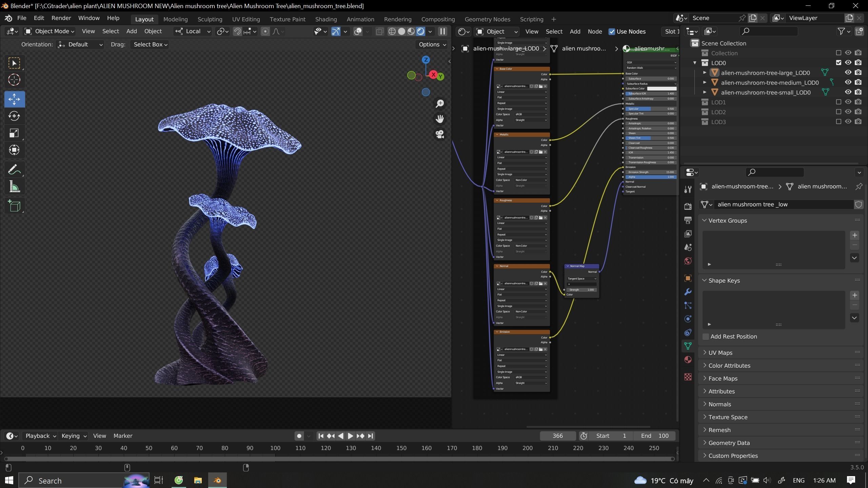Click the current frame field showing 366
The height and width of the screenshot is (488, 868).
click(557, 436)
